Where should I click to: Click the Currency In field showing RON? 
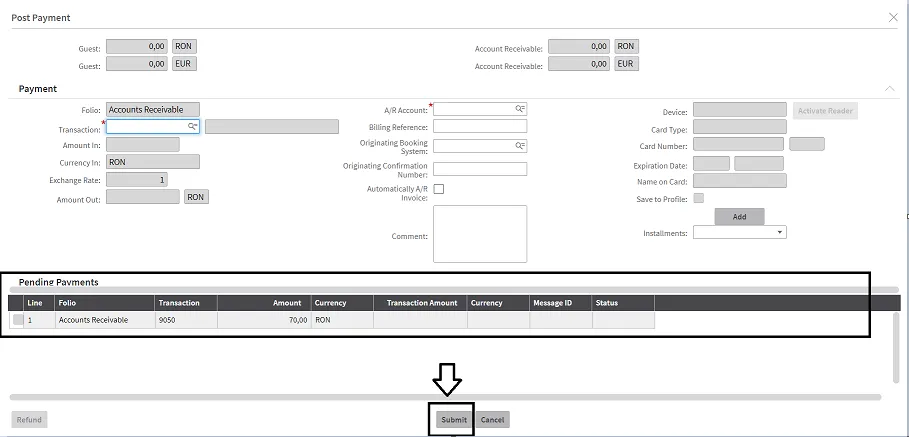click(x=152, y=162)
